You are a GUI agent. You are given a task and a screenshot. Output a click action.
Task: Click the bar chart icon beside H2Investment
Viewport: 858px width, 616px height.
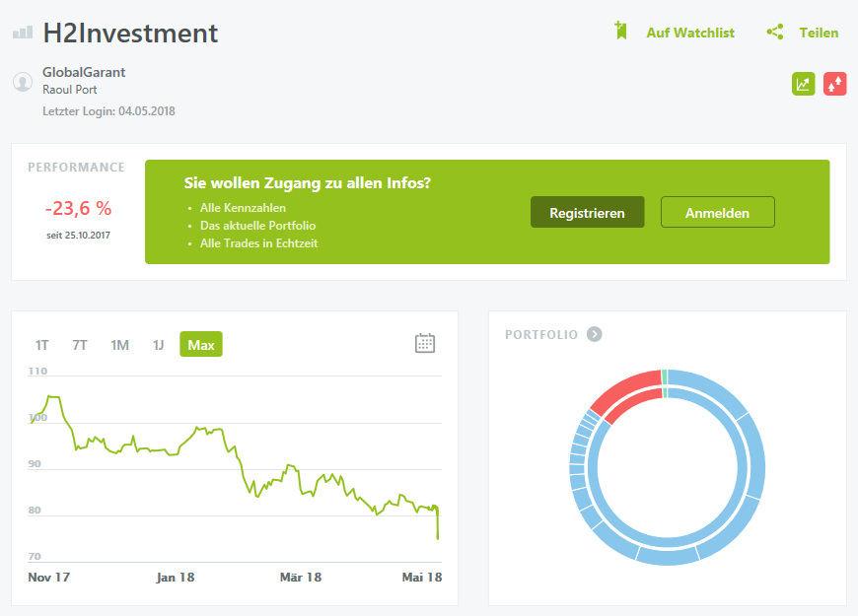[23, 33]
